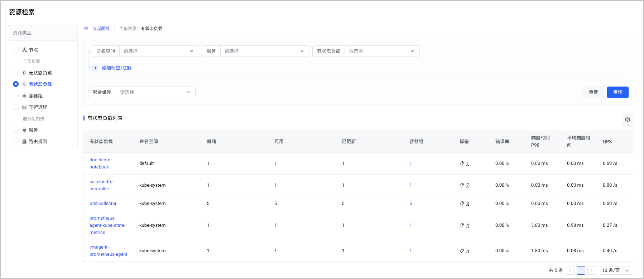Click the D icon for 无状态负载
This screenshot has width=644, height=279.
tap(24, 73)
